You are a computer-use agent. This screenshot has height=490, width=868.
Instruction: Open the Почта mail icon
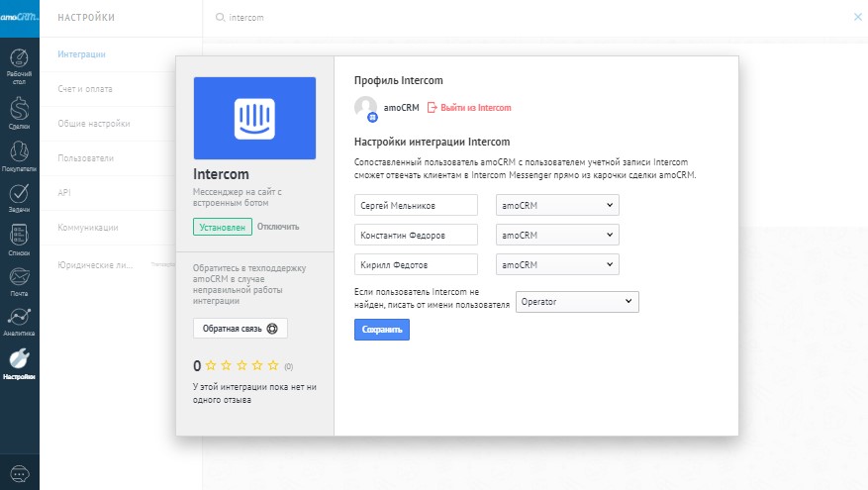tap(19, 279)
